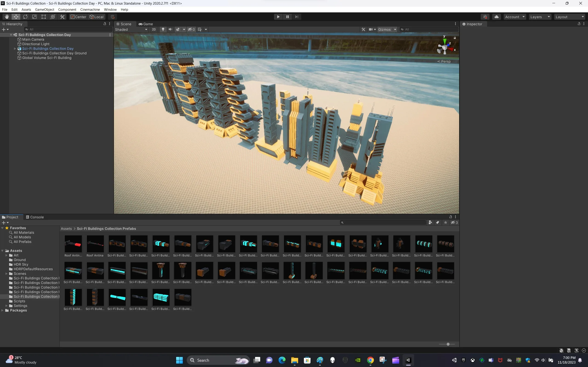Select the Hand tool in toolbar
Viewport: 588px width, 367px height.
(7, 17)
